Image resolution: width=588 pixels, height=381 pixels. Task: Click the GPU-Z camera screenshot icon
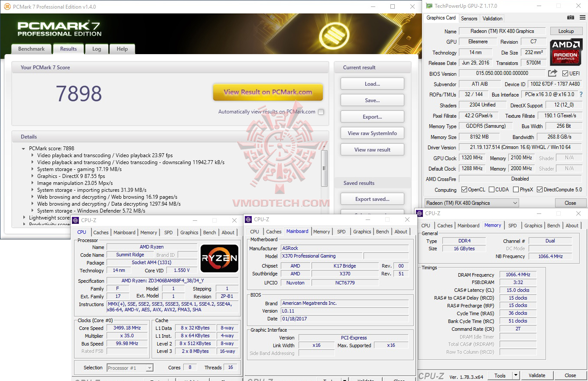tap(570, 18)
